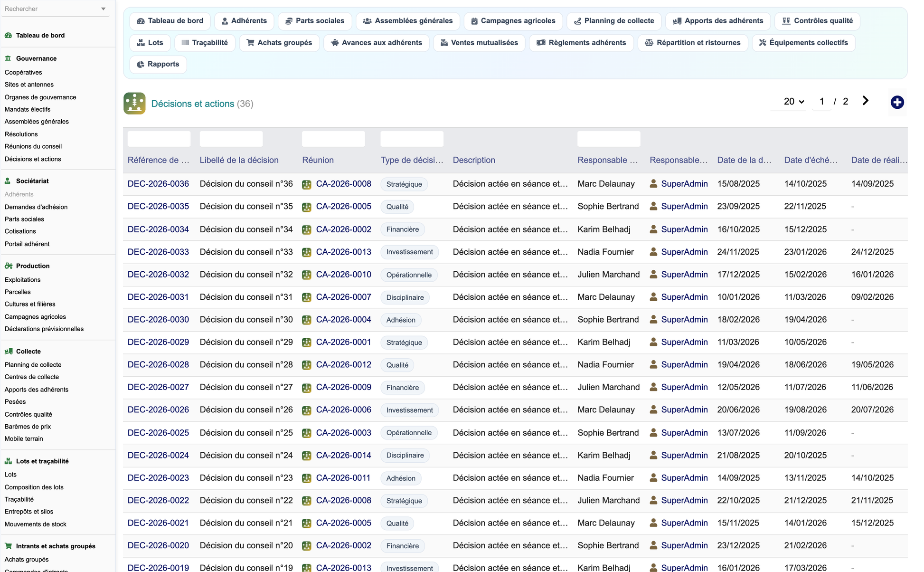The image size is (924, 572).
Task: Click the Réunion filter input field
Action: tap(333, 139)
